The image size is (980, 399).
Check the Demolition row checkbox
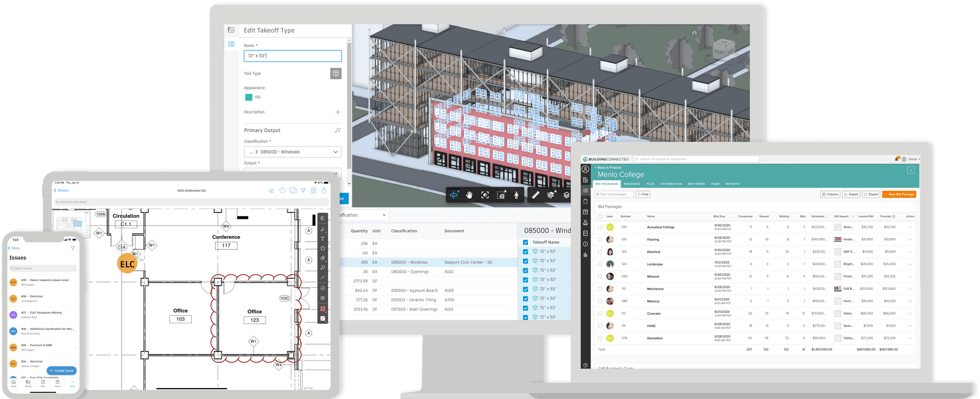(x=600, y=338)
